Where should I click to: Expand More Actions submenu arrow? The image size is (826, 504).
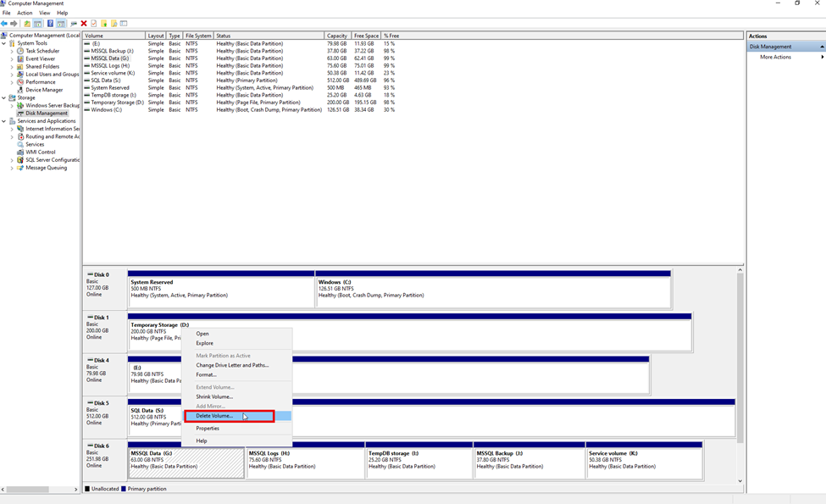pyautogui.click(x=822, y=57)
